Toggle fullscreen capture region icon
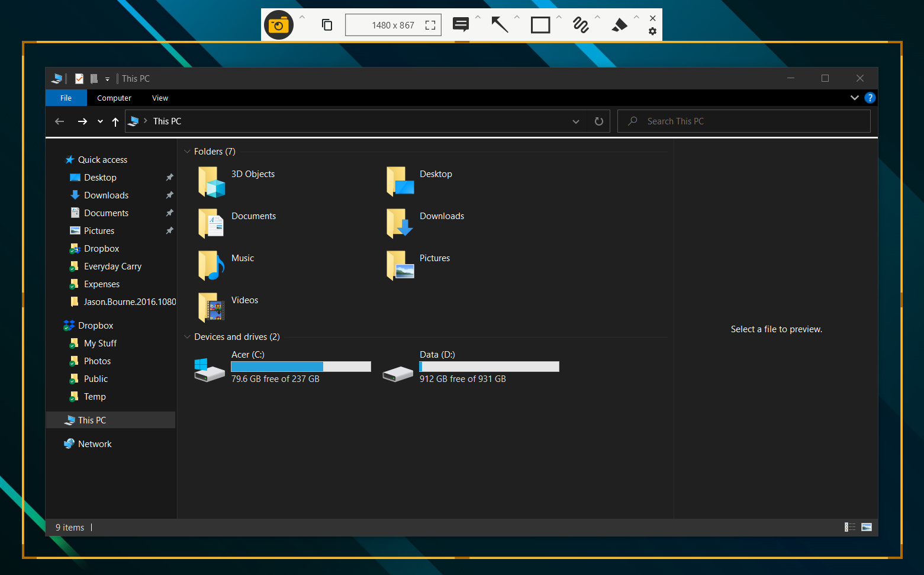Screen dimensions: 924x575 coord(430,25)
